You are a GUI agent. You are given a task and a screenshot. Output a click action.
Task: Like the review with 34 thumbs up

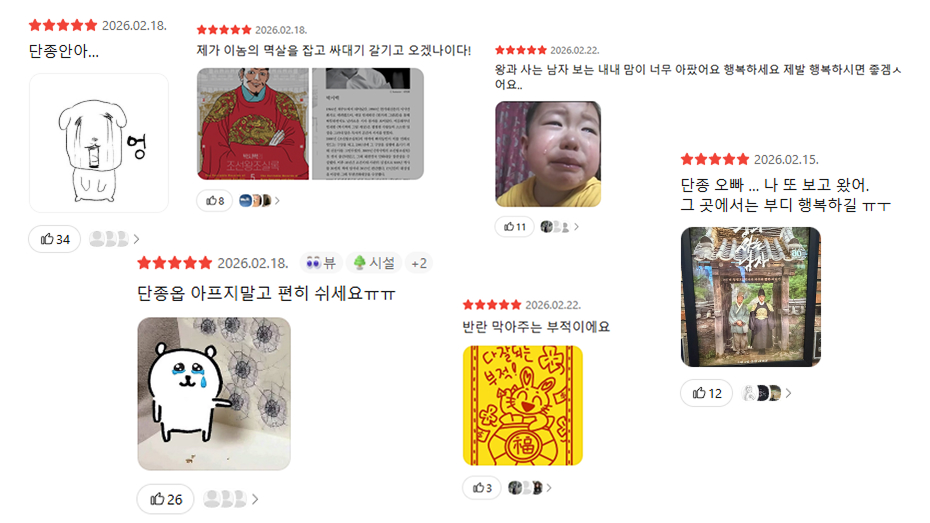click(55, 239)
